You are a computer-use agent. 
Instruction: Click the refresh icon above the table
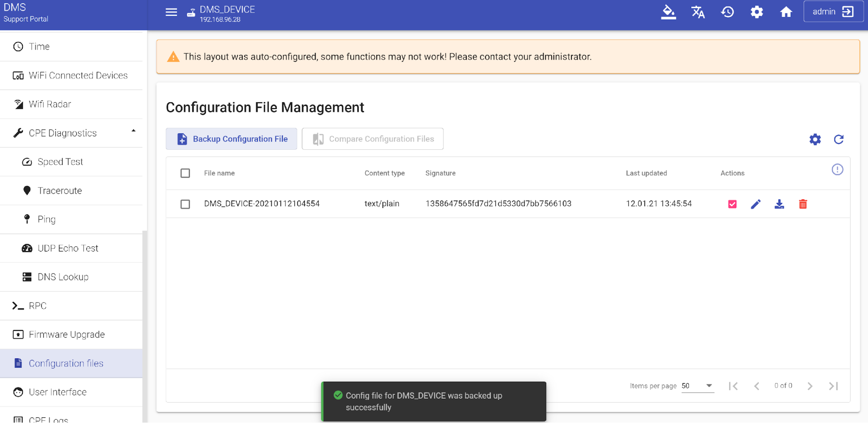point(838,139)
